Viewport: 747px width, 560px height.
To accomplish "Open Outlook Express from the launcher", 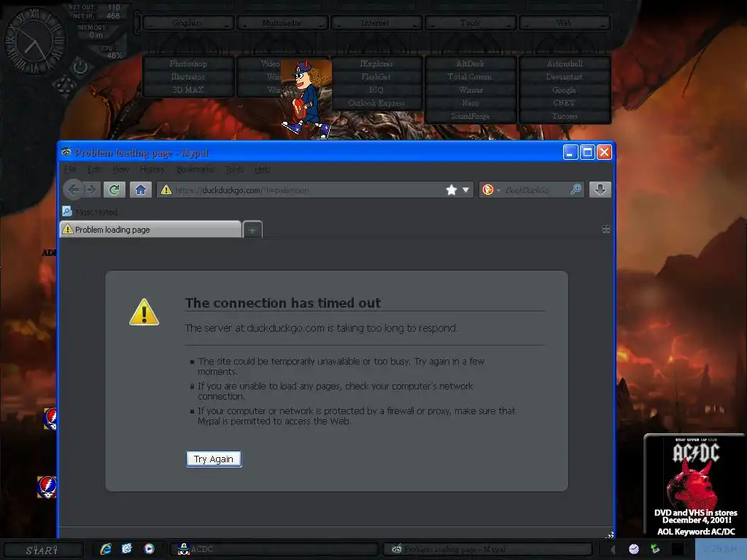I will [376, 103].
